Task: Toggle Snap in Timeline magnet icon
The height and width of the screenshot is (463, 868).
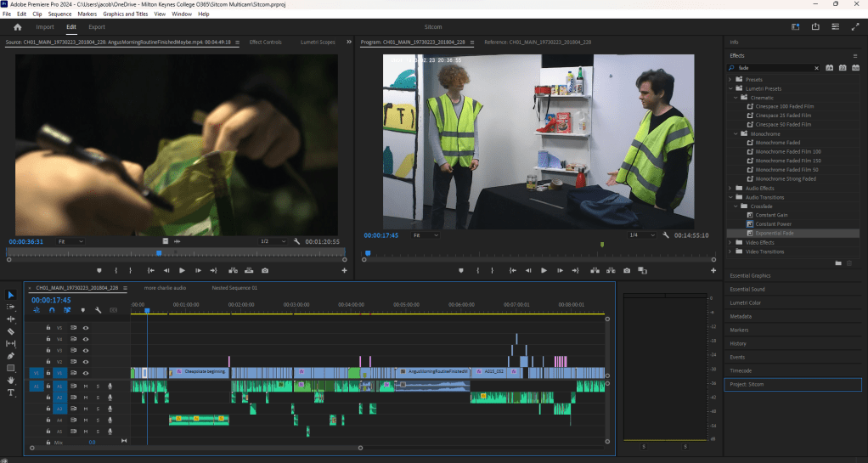Action: point(52,310)
